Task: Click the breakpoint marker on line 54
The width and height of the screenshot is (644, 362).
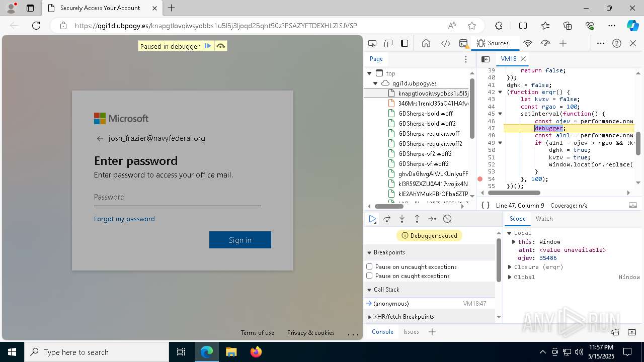Action: pos(480,179)
